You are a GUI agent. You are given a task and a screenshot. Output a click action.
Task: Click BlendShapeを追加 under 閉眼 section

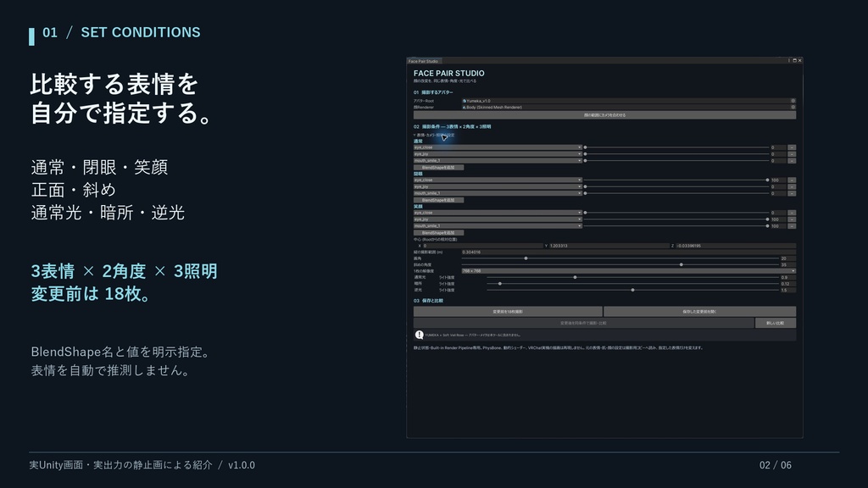point(438,200)
